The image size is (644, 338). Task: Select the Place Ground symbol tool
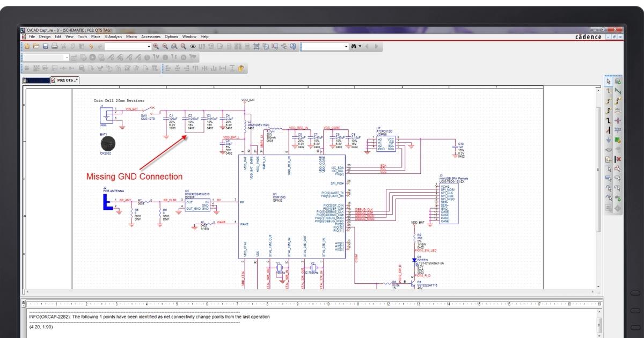pos(609,139)
